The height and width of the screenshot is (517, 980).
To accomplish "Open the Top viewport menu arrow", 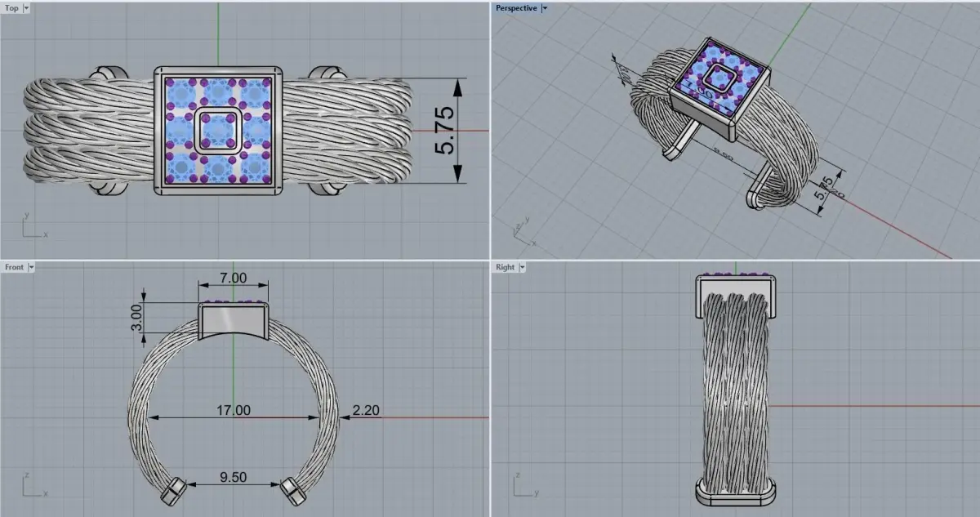I will (27, 7).
